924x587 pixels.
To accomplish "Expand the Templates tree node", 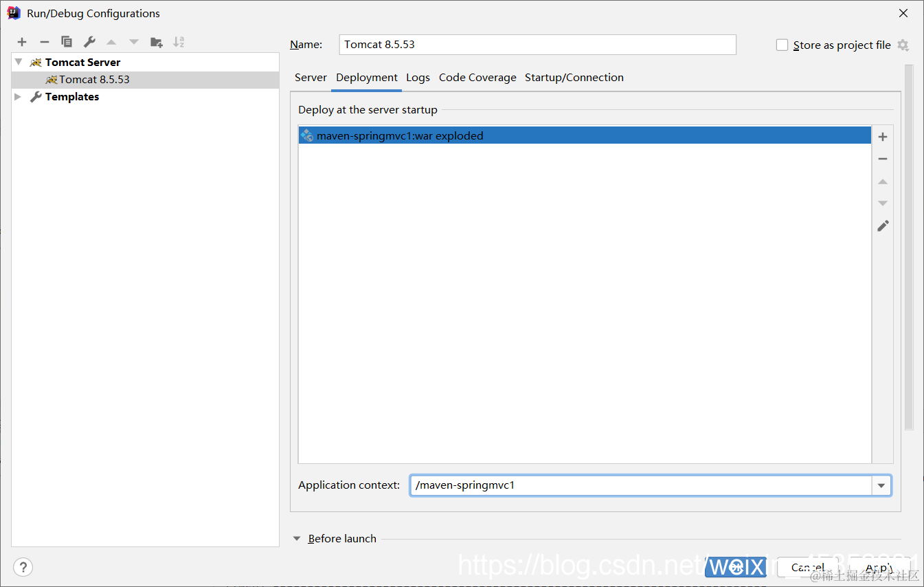I will point(19,97).
